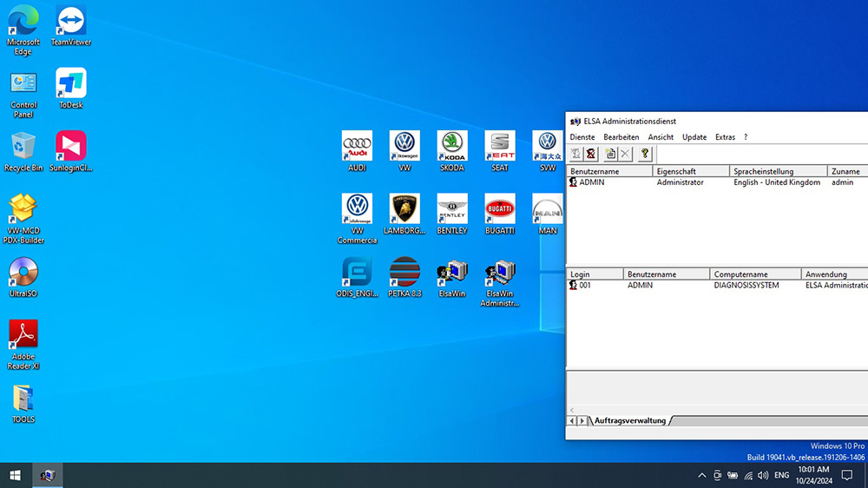Click the greyed-out user toolbar icon in ELSA

coord(575,154)
